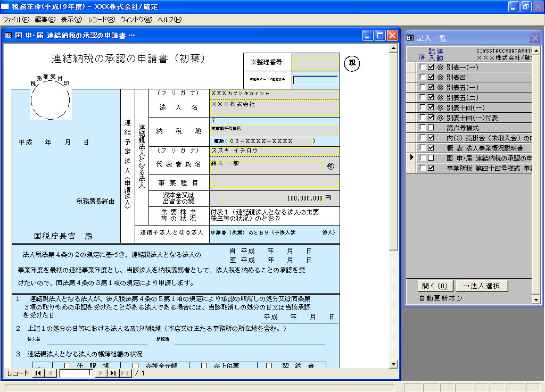545x392 pixels.
Task: Uncheck the 記入 checkbox for 別表四
Action: (x=431, y=77)
